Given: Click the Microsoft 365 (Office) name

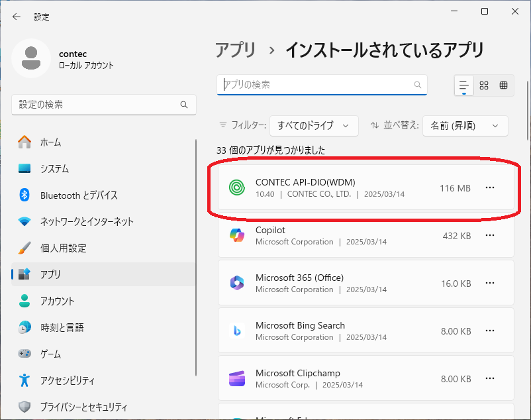Looking at the screenshot, I should (x=299, y=278).
